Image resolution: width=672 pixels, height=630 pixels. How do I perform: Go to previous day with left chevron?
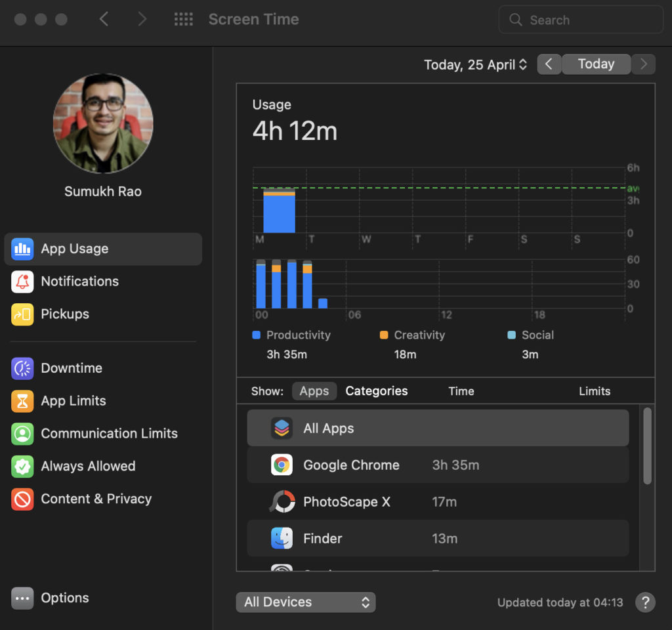coord(549,64)
